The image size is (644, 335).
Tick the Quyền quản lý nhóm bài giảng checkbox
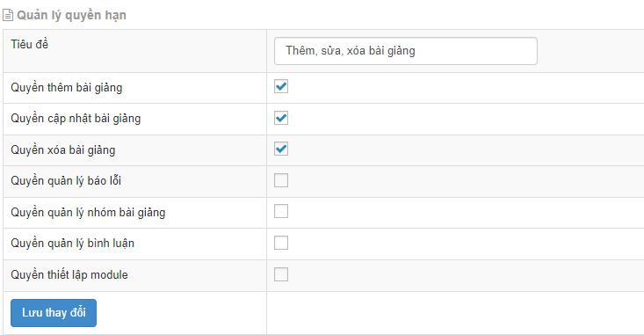click(281, 211)
